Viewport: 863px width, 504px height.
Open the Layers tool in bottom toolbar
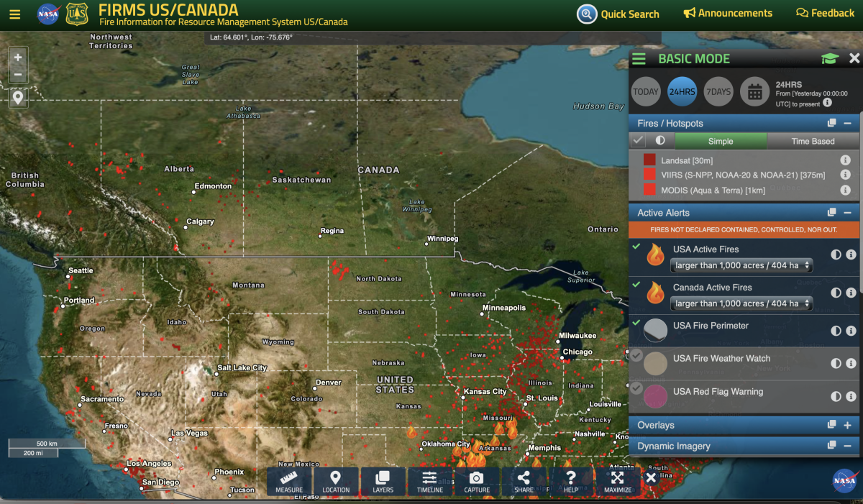[383, 481]
